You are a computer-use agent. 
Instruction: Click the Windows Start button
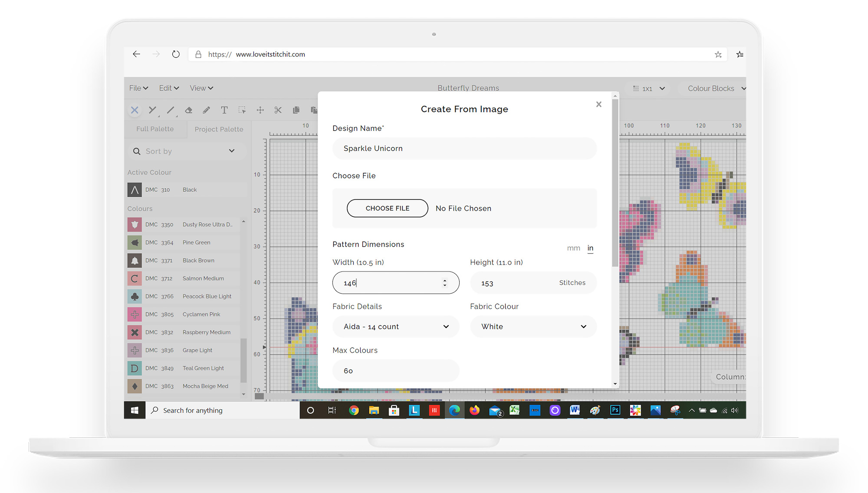point(135,410)
